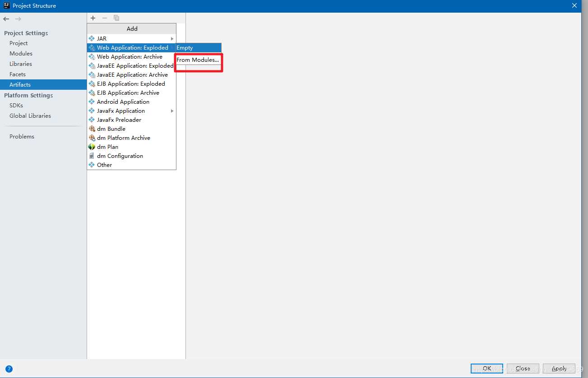The image size is (588, 378).
Task: Expand the JAR submenu arrow
Action: click(172, 39)
